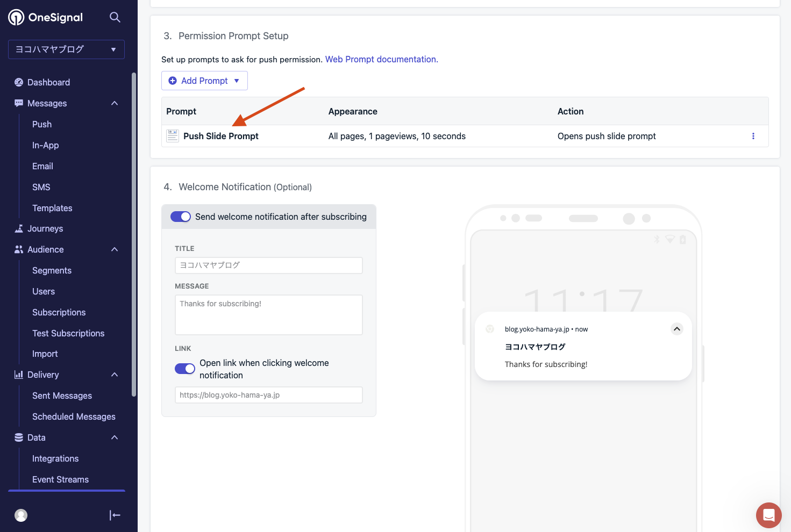Open the Add Prompt dropdown
The image size is (791, 532).
pos(204,81)
